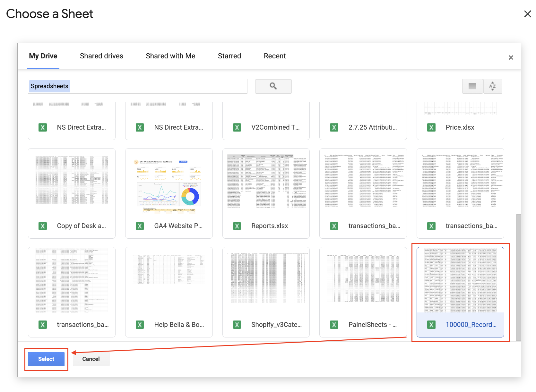
Task: Click the Excel icon beside PainelSheets file
Action: (334, 325)
